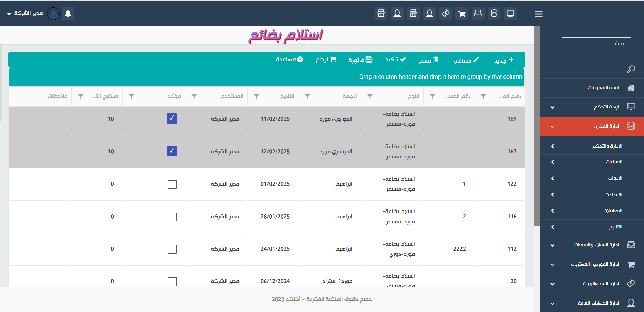Click the sidebar بحث search field
This screenshot has height=312, width=644.
pyautogui.click(x=596, y=44)
